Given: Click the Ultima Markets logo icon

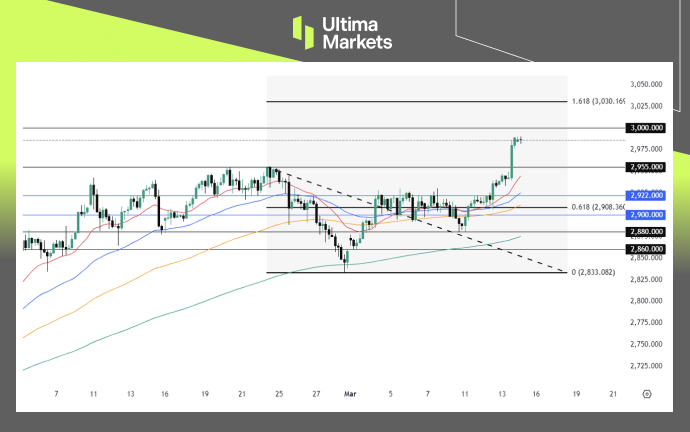Looking at the screenshot, I should pos(304,32).
